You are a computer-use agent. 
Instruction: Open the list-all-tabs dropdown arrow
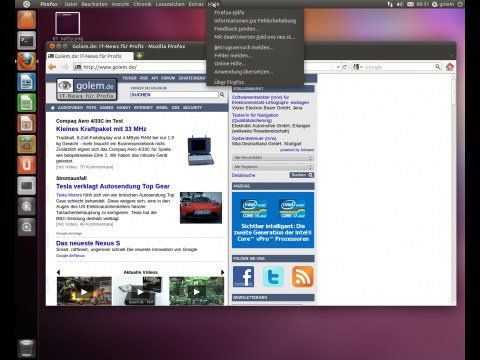(451, 56)
